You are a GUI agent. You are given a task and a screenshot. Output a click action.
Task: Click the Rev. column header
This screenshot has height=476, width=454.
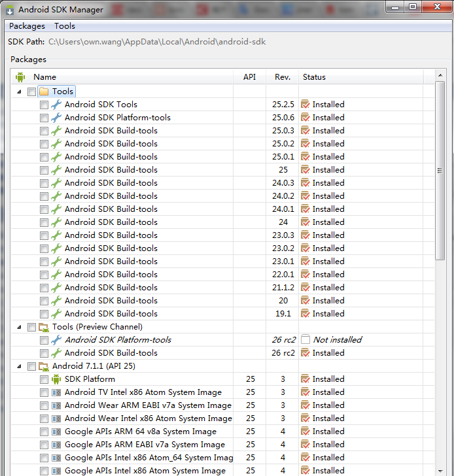tap(283, 76)
